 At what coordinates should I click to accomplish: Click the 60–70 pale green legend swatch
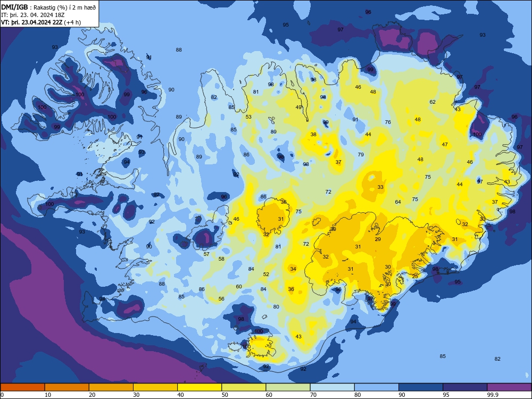[288, 387]
